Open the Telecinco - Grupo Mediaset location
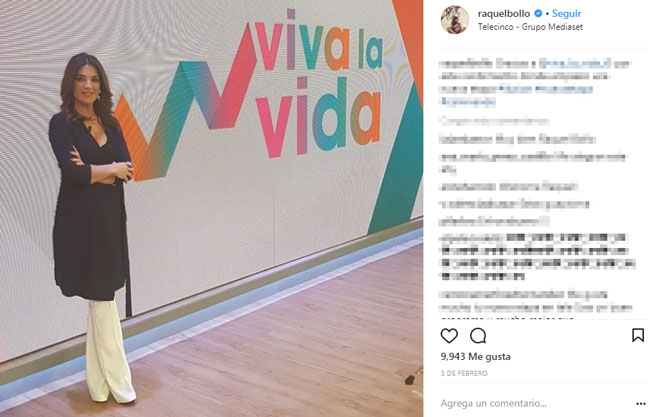 click(530, 27)
